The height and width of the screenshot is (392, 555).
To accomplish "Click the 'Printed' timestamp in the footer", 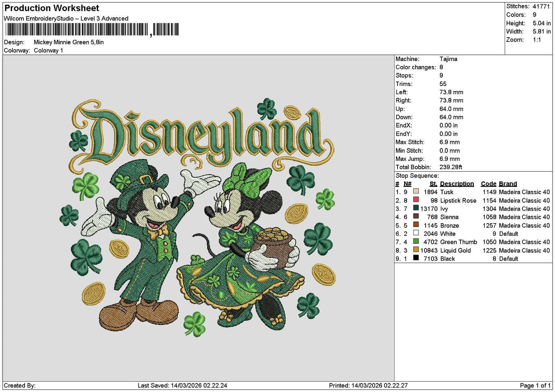I will coord(368,385).
